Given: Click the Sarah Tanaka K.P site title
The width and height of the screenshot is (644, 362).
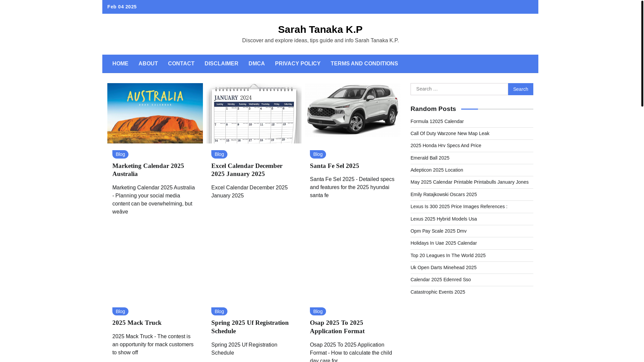Looking at the screenshot, I should (320, 29).
